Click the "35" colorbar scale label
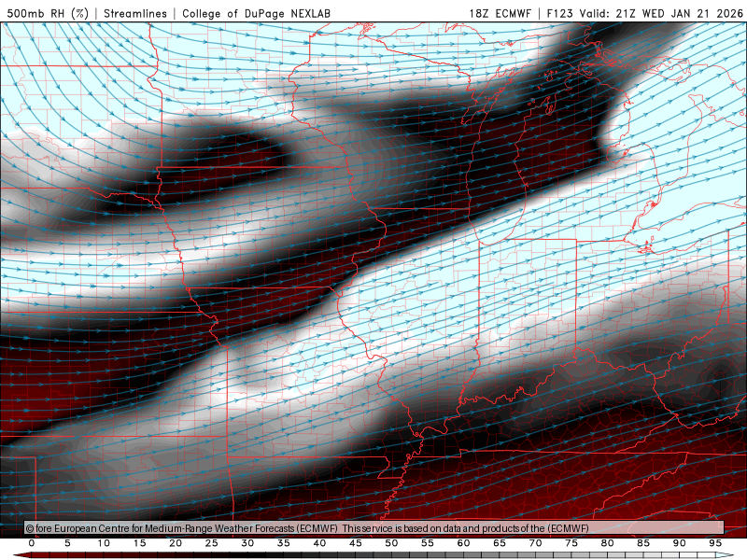Image resolution: width=747 pixels, height=560 pixels. tap(284, 543)
